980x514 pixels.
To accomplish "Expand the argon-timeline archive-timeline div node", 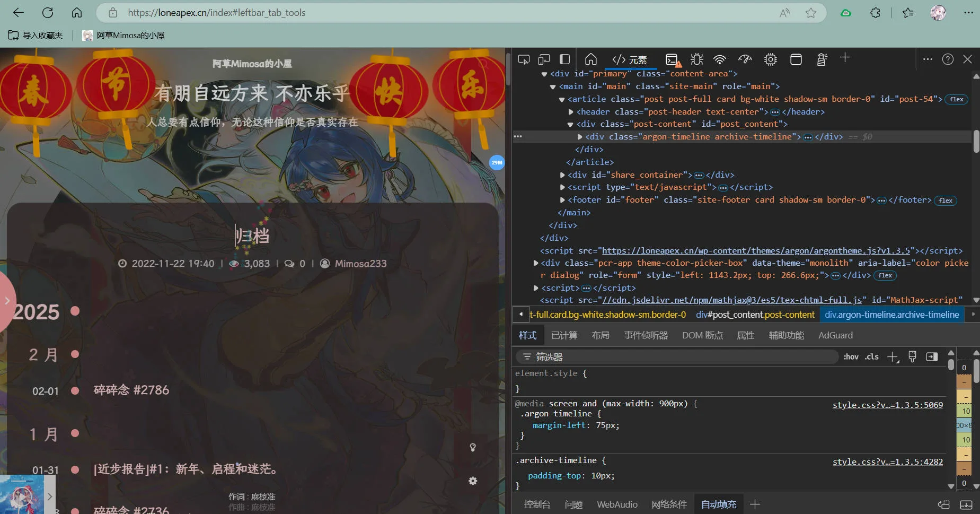I will pos(580,137).
